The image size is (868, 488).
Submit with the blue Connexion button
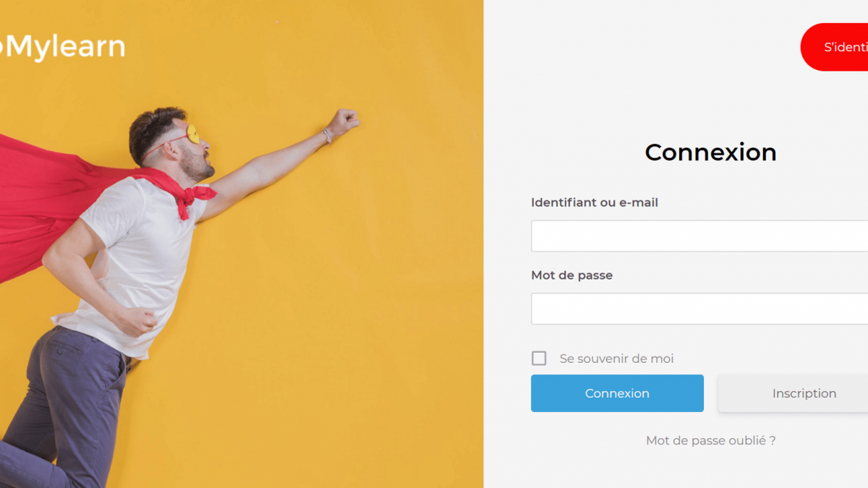(x=617, y=393)
